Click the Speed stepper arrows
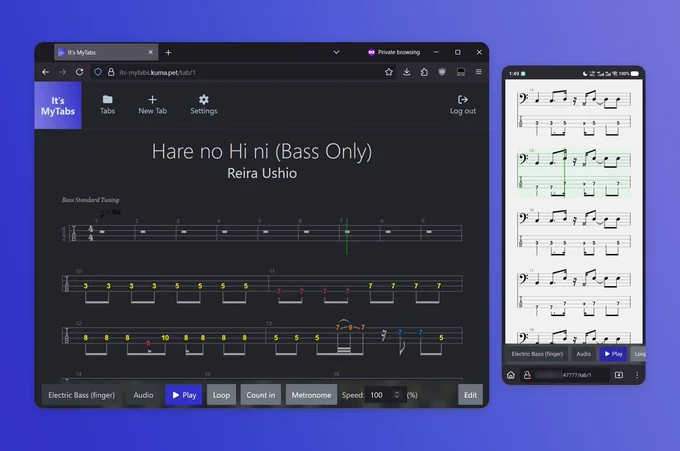The image size is (680, 451). pyautogui.click(x=396, y=395)
